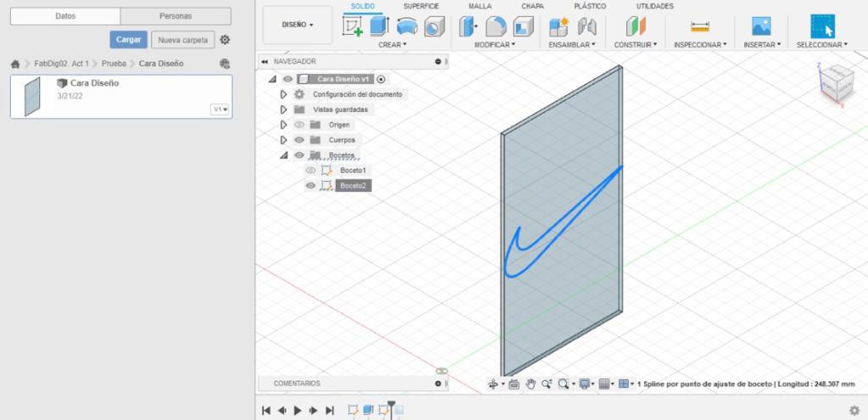Screen dimensions: 868x420
Task: Toggle visibility of Boceto2
Action: [310, 185]
